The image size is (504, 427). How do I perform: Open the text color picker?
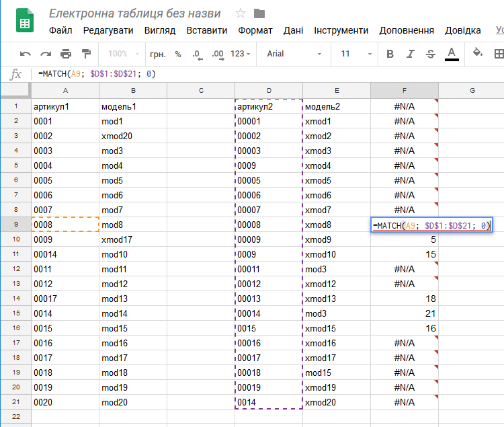(452, 54)
